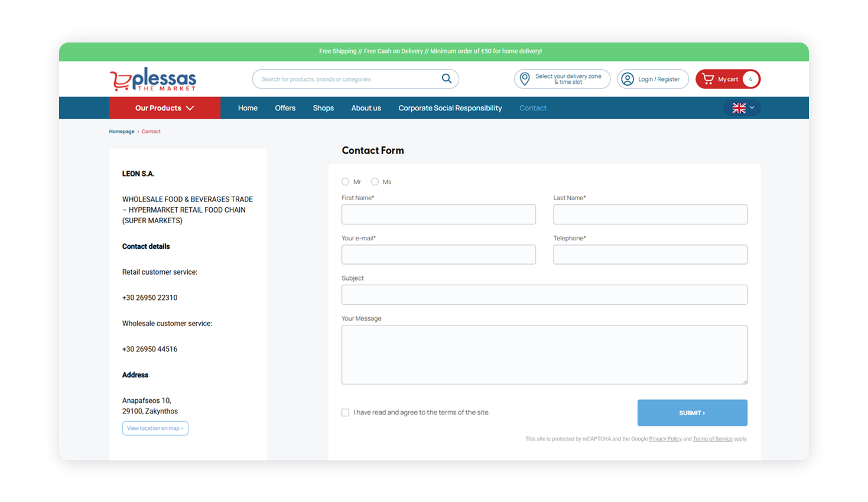Click the delivery zone location pin icon
Image resolution: width=868 pixels, height=502 pixels.
(524, 79)
